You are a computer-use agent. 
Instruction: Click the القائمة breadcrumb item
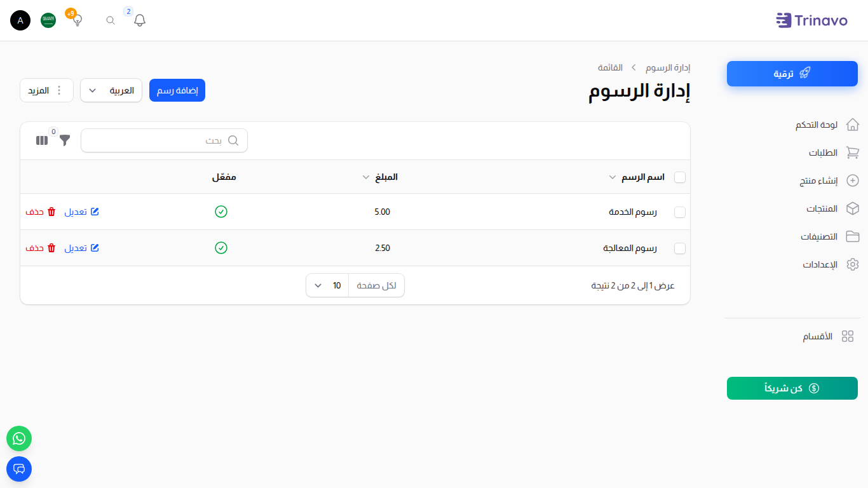click(x=610, y=67)
